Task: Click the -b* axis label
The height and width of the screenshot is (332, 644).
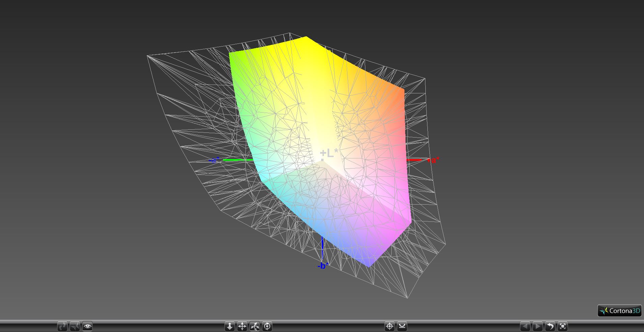Action: click(323, 266)
